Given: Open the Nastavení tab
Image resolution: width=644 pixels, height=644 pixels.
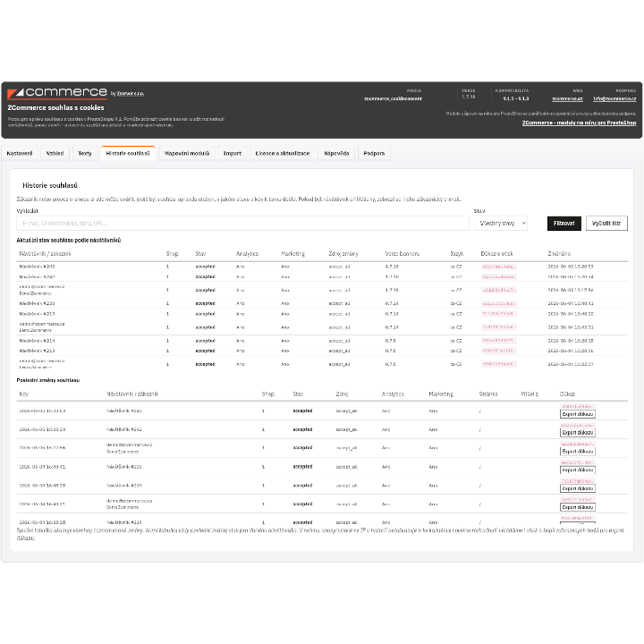Looking at the screenshot, I should click(20, 153).
